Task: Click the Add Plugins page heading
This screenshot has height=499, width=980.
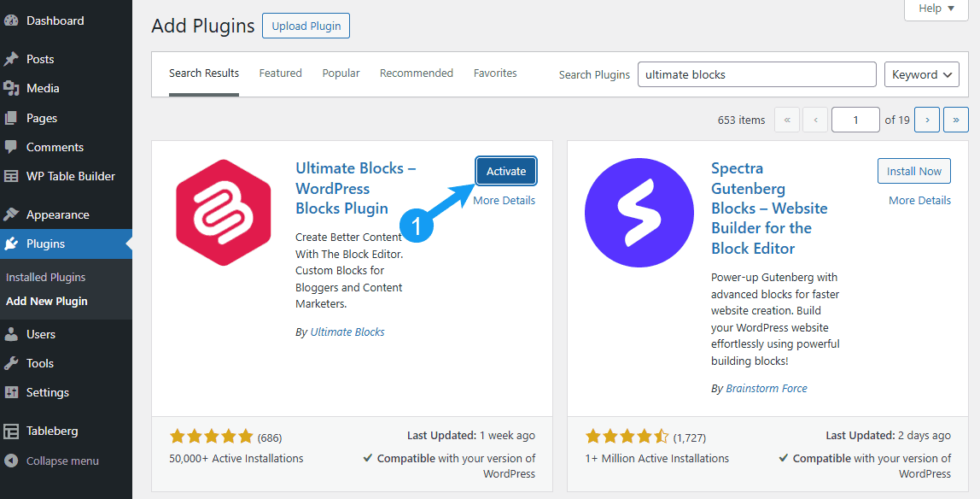Action: (x=203, y=26)
